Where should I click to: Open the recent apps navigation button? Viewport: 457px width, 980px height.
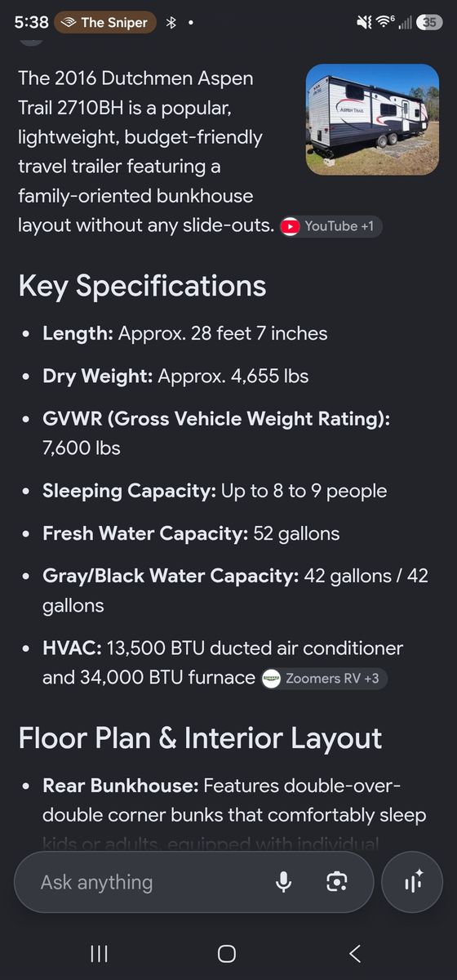click(99, 953)
